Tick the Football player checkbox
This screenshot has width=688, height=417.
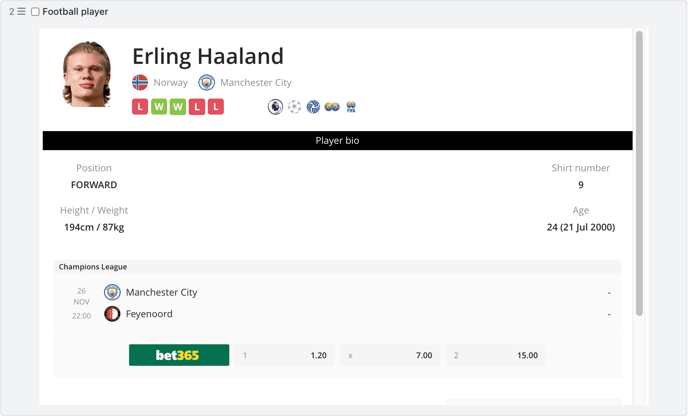pyautogui.click(x=36, y=12)
